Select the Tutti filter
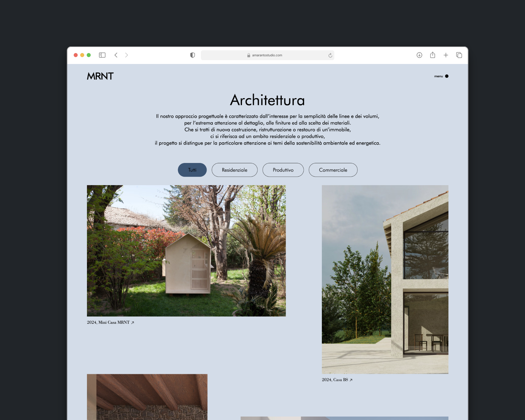525x420 pixels. 192,170
